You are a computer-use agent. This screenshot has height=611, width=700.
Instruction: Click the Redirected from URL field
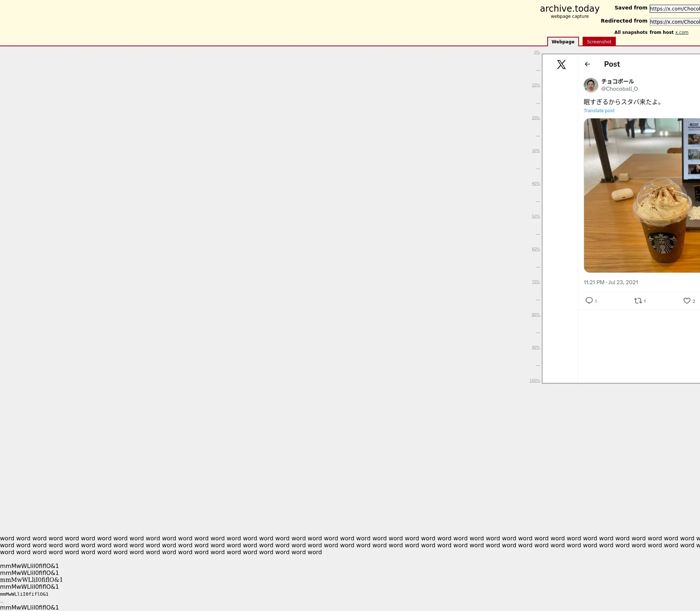(674, 22)
